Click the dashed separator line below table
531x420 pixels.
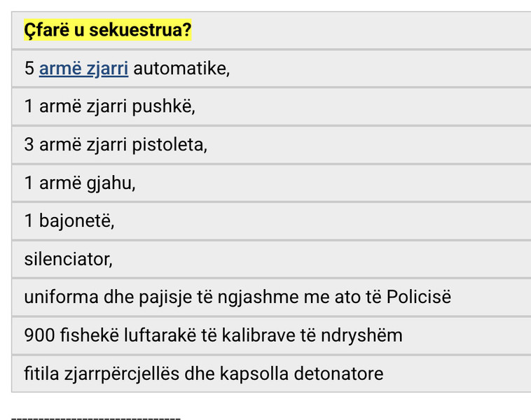pyautogui.click(x=96, y=419)
